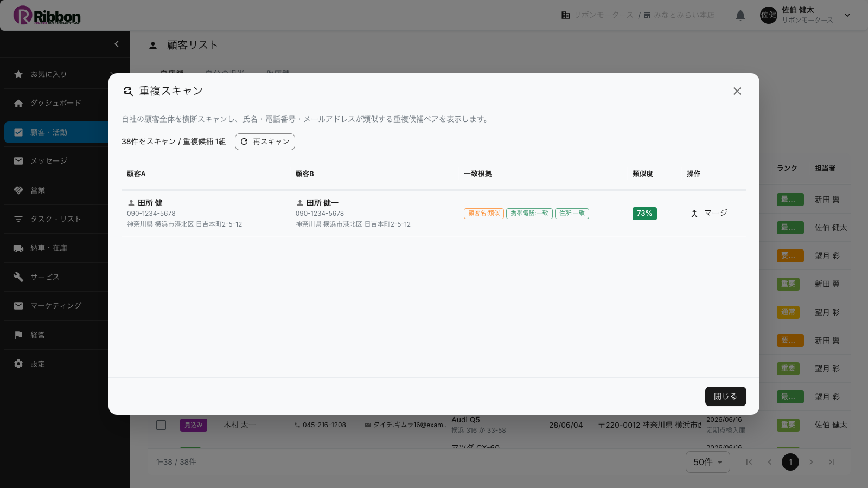Click the 納車・在庫 truck icon
Image resolution: width=868 pixels, height=488 pixels.
pos(18,248)
